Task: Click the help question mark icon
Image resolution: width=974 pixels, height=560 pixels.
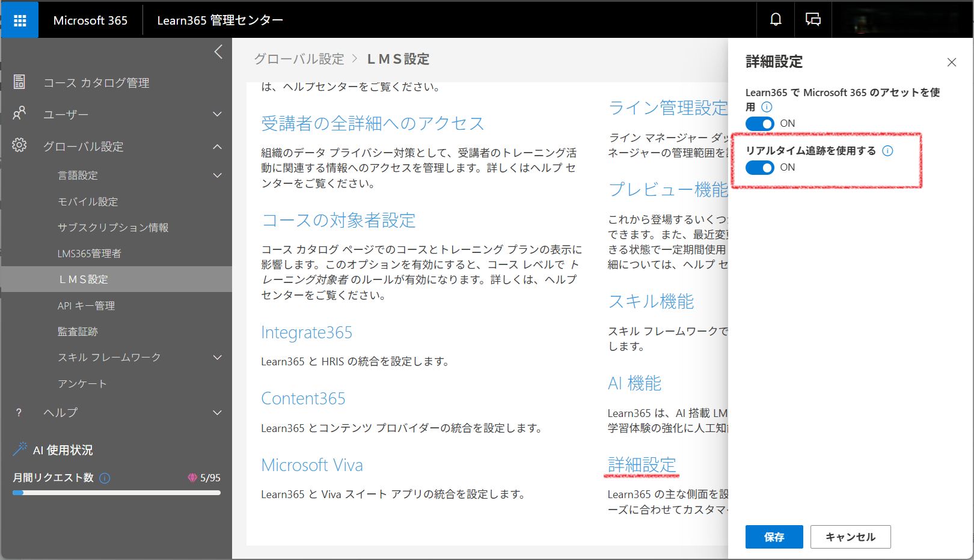Action: click(x=19, y=412)
